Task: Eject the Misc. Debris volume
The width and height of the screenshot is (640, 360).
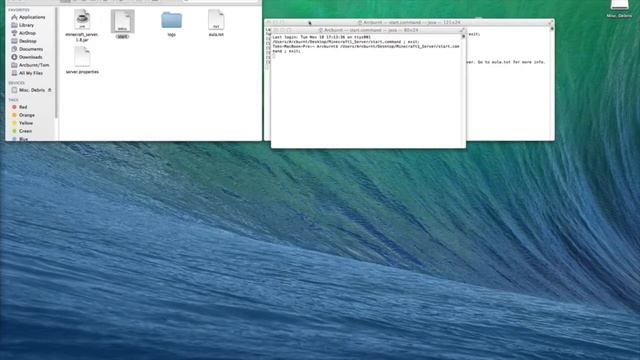Action: point(50,90)
